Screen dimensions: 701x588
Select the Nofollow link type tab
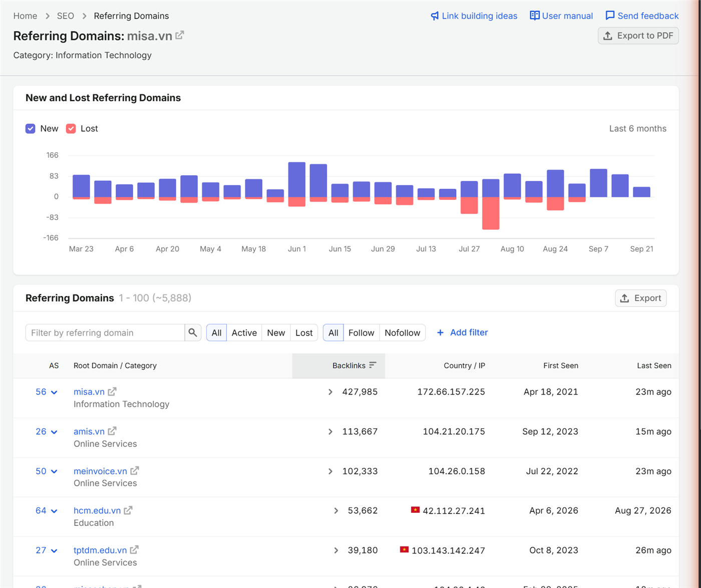[x=403, y=333]
